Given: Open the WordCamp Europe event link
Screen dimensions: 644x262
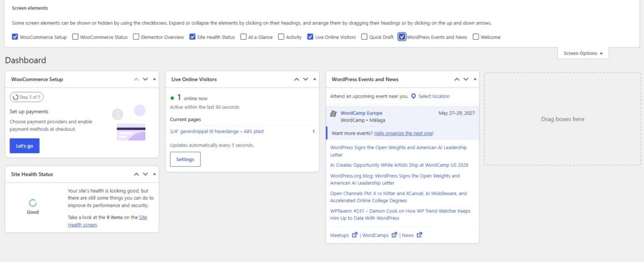Looking at the screenshot, I should click(x=361, y=113).
